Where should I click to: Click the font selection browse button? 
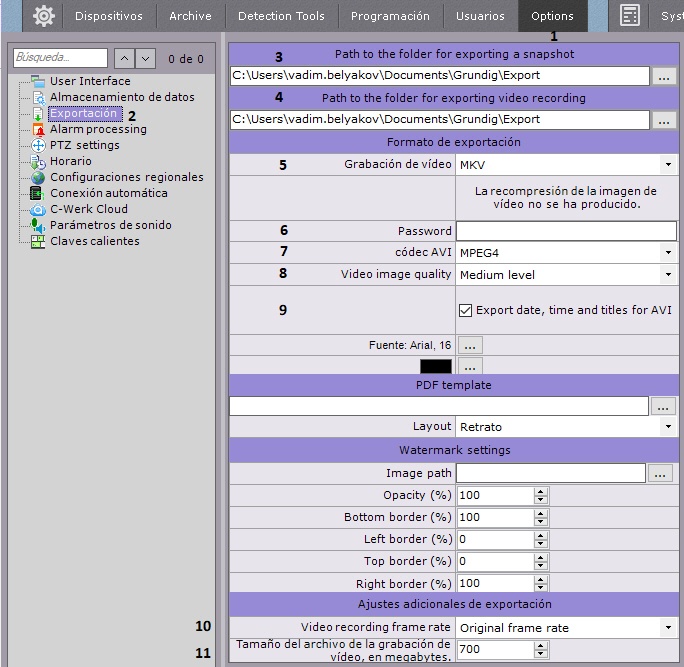471,345
